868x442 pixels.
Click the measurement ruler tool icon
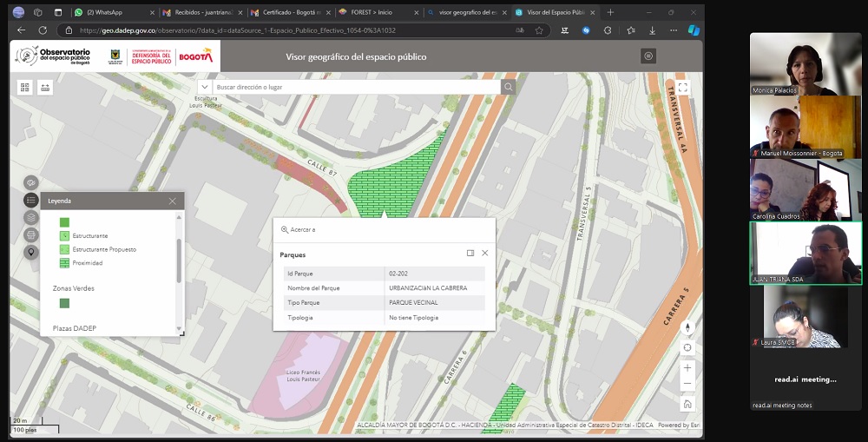(45, 87)
